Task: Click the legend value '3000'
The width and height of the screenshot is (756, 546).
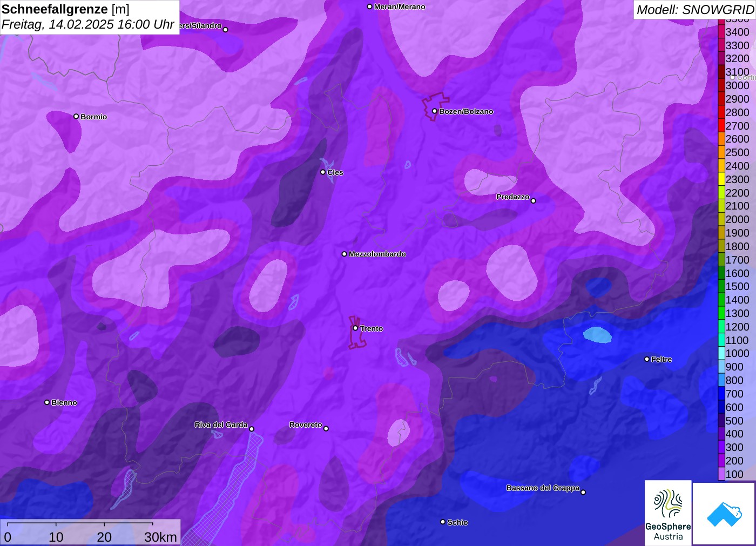Action: [737, 85]
